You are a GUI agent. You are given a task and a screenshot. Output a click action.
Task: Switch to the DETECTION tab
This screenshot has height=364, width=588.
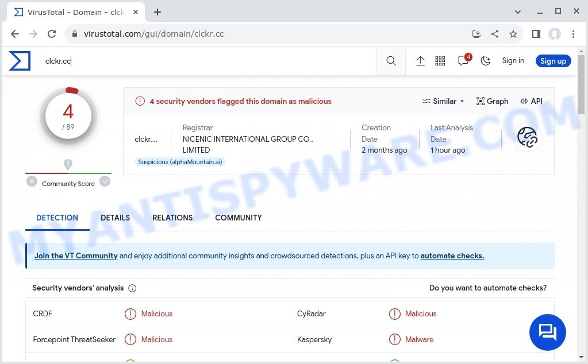tap(57, 218)
